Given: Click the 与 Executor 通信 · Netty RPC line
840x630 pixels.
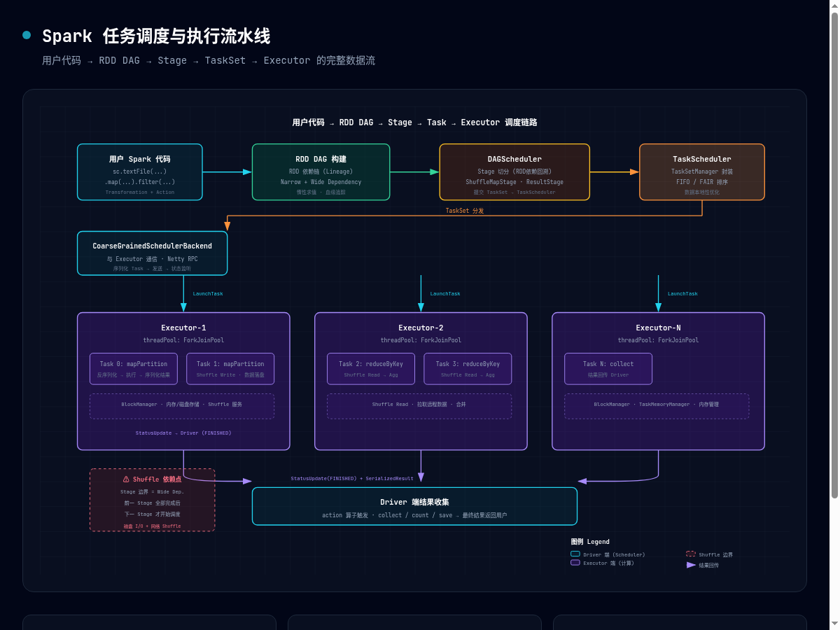Looking at the screenshot, I should click(x=152, y=259).
